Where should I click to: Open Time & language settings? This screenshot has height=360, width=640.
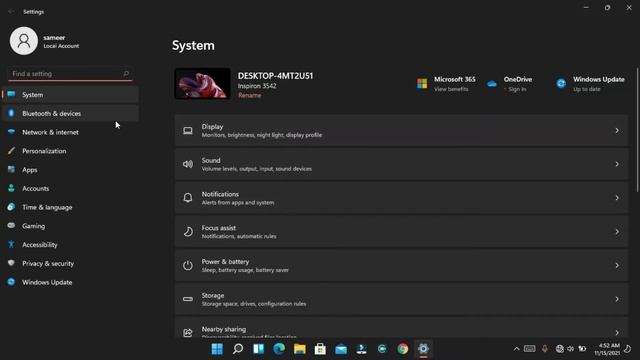click(x=70, y=207)
